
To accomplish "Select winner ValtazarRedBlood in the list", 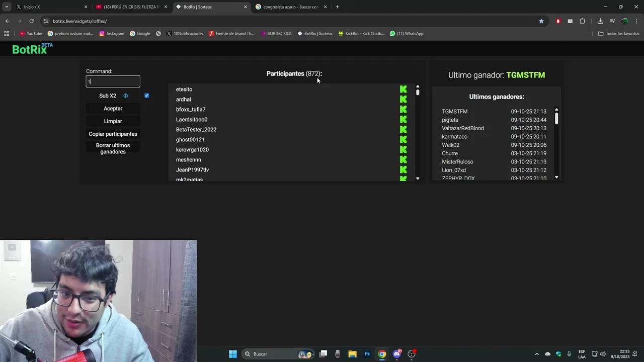I will [462, 128].
